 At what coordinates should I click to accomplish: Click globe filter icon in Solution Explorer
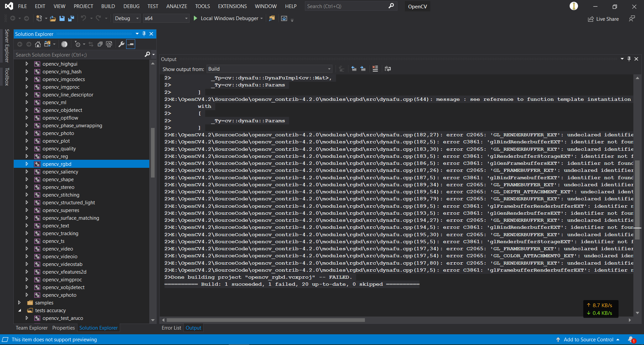coord(64,44)
